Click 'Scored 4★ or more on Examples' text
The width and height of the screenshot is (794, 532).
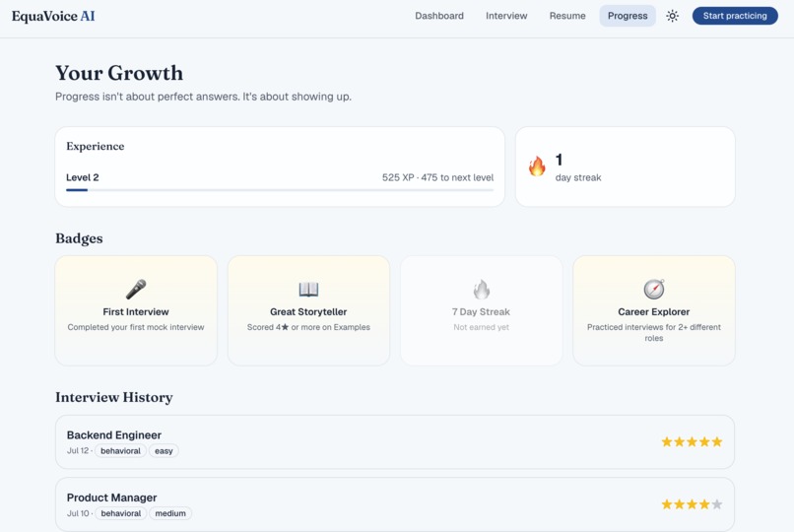[308, 327]
